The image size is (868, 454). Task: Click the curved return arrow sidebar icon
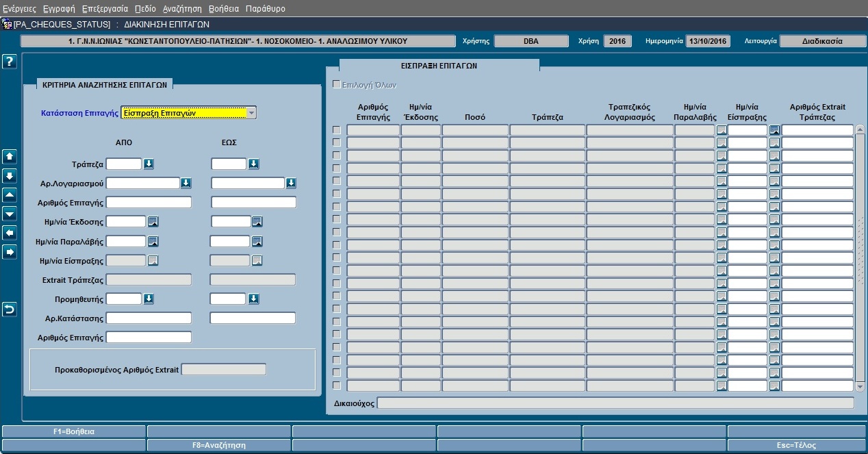coord(10,310)
